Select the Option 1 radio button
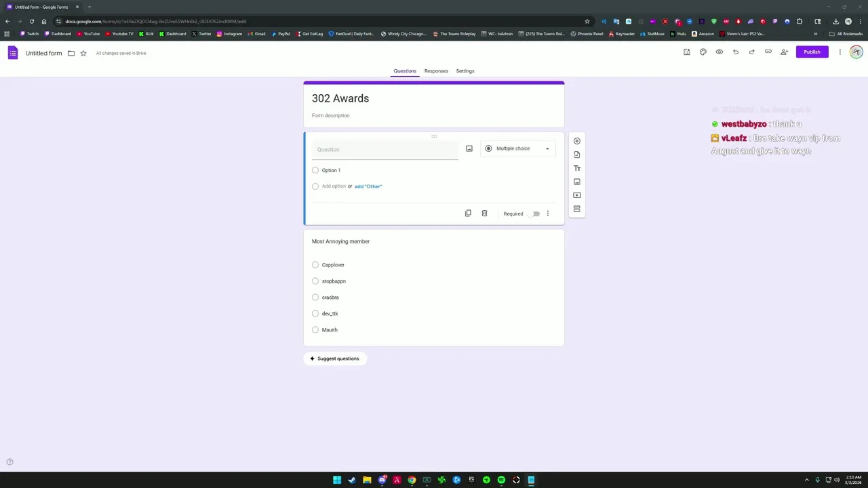868x488 pixels. click(315, 170)
